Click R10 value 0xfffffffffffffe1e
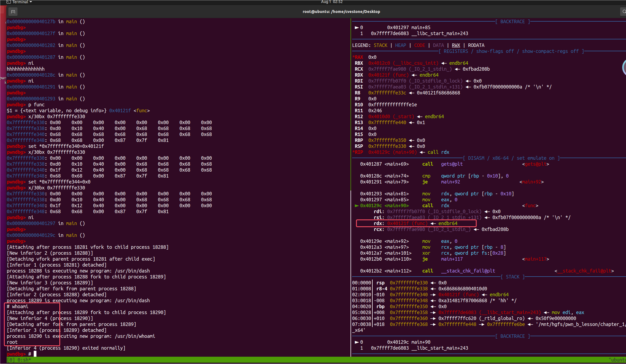626x364 pixels. (393, 105)
